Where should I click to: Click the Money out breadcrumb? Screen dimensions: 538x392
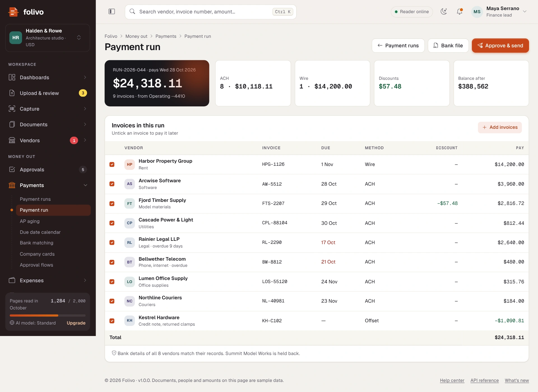click(x=136, y=36)
